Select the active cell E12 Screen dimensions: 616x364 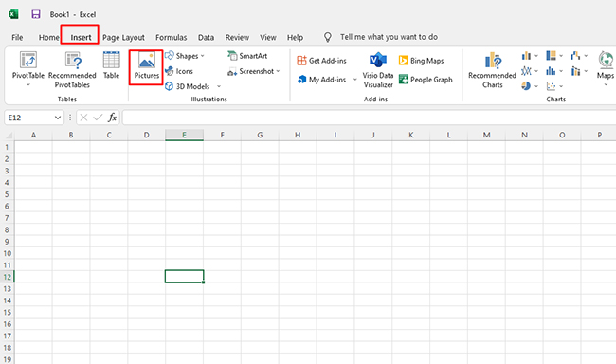click(x=184, y=277)
